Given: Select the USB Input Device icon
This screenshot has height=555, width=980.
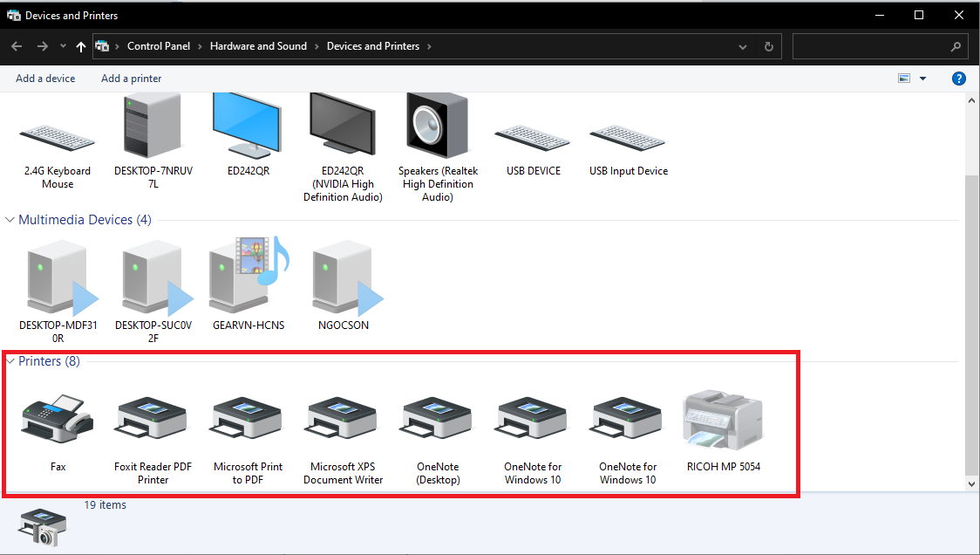Looking at the screenshot, I should click(x=628, y=138).
